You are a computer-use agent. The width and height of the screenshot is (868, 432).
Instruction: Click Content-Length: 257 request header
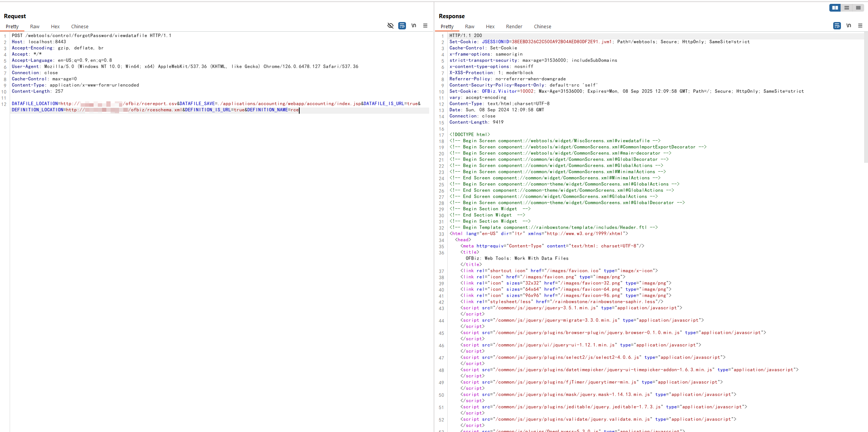click(38, 91)
